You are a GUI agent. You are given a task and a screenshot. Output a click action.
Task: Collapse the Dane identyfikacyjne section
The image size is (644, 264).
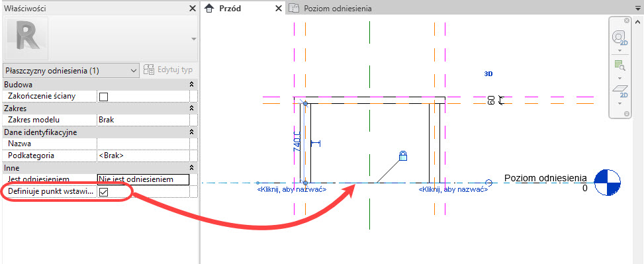click(x=191, y=132)
